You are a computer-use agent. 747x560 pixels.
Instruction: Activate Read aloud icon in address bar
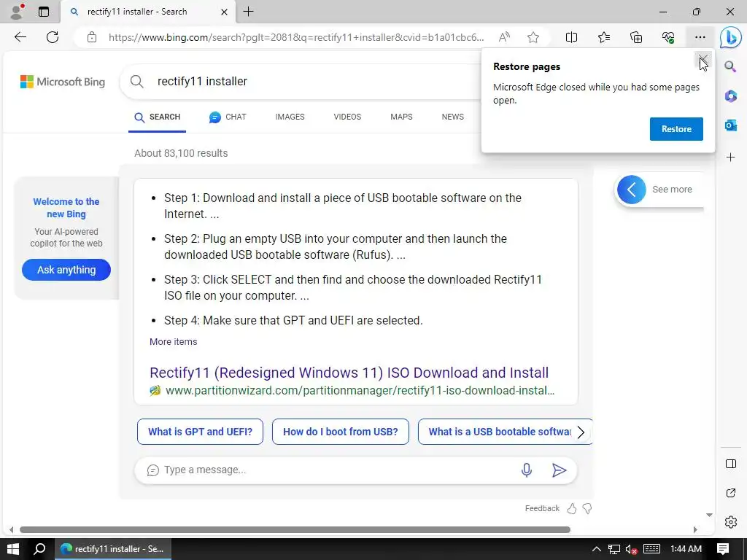pyautogui.click(x=504, y=37)
